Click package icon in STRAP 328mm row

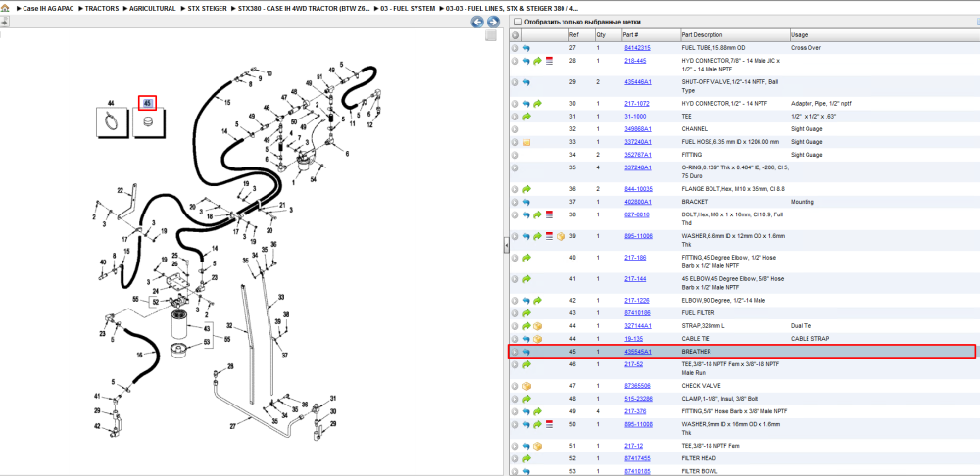(x=537, y=326)
